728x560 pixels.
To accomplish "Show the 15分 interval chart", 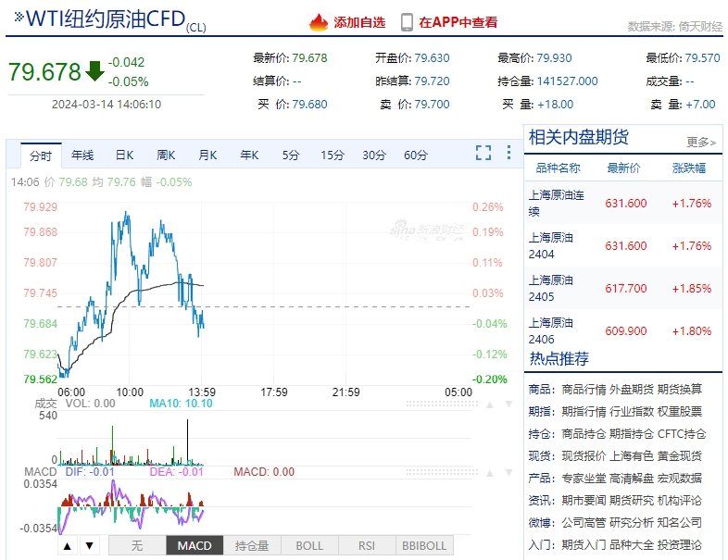I will (x=333, y=155).
